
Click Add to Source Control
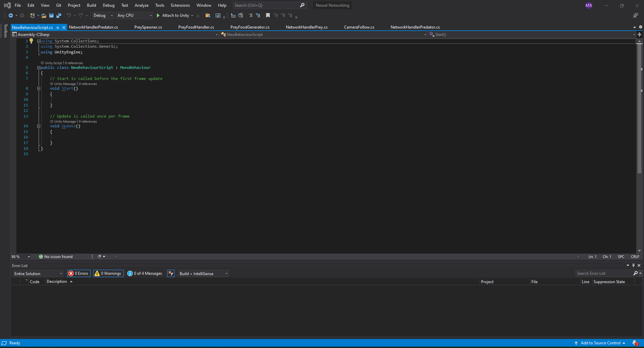coord(600,343)
